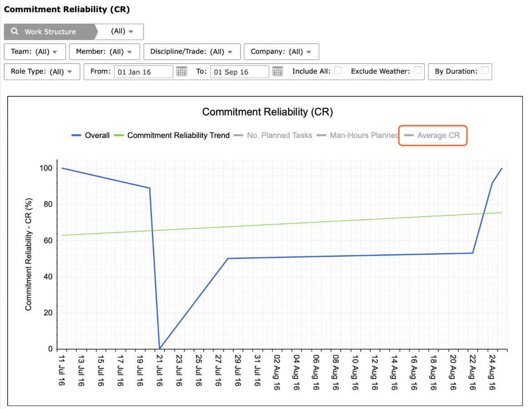
Task: Open the To date calendar picker icon
Action: click(277, 71)
